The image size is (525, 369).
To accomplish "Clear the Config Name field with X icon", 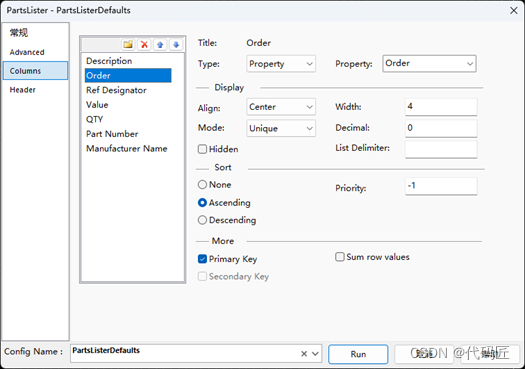I will [304, 354].
